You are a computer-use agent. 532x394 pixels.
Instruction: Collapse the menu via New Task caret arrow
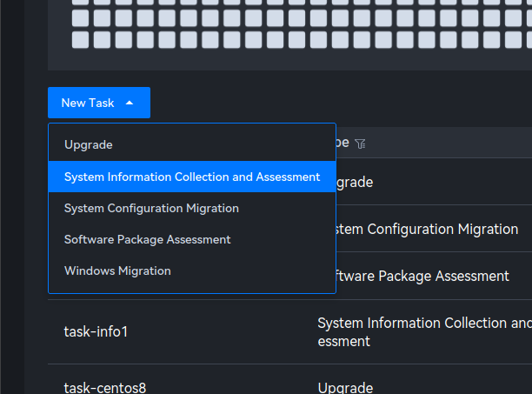click(x=130, y=103)
